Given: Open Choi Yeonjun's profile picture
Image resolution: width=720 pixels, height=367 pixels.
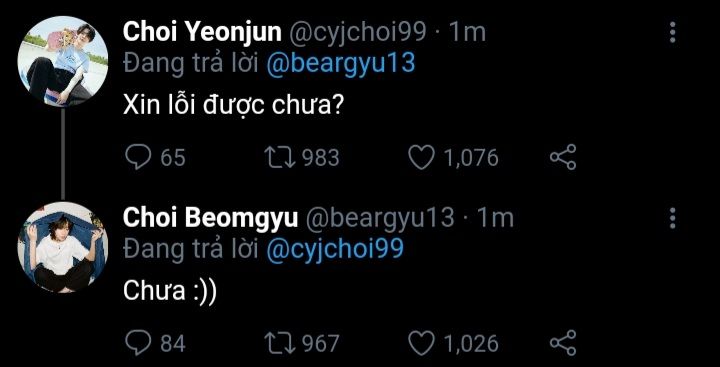Looking at the screenshot, I should pos(63,62).
